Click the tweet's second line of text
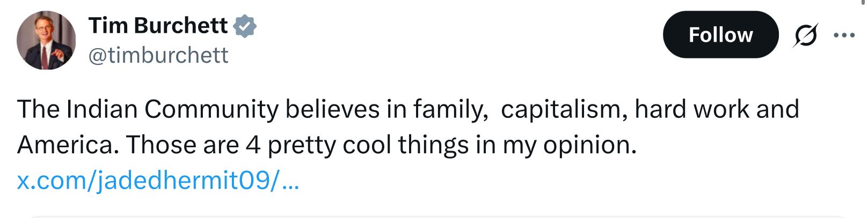Image resolution: width=868 pixels, height=218 pixels. 326,145
